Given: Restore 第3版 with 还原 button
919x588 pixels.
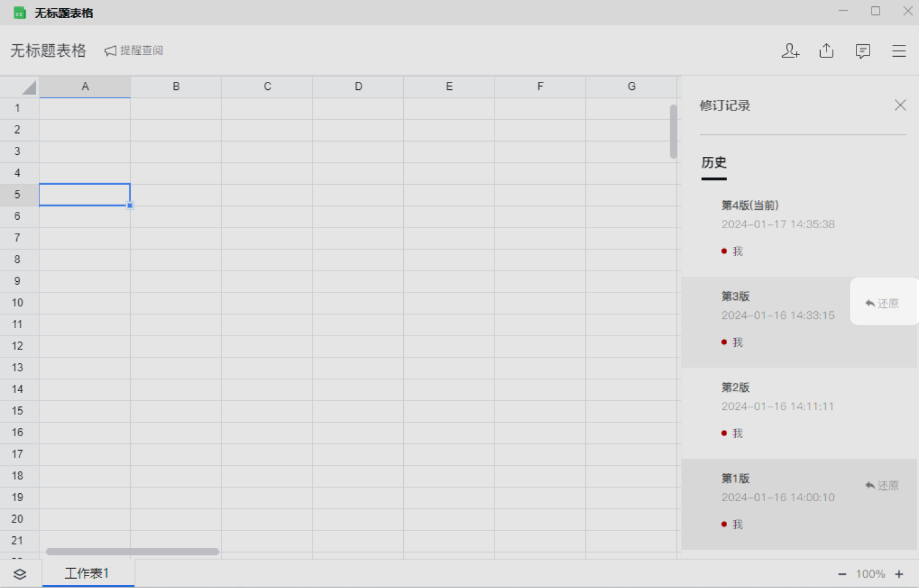Looking at the screenshot, I should coord(882,304).
